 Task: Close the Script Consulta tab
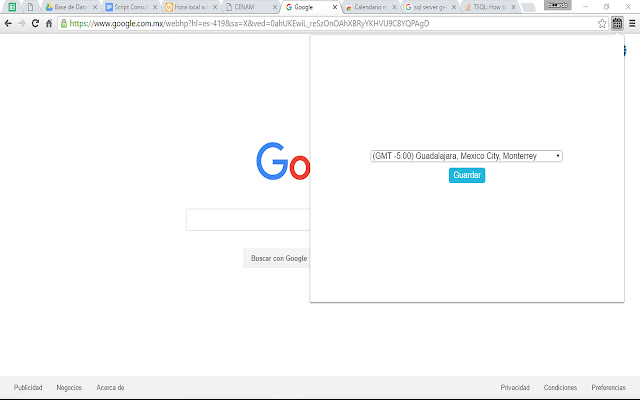pos(155,7)
